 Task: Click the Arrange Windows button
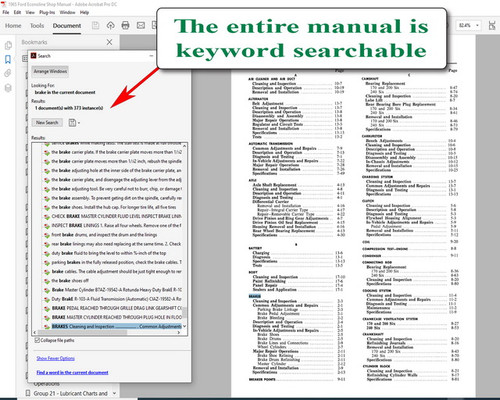pyautogui.click(x=50, y=71)
